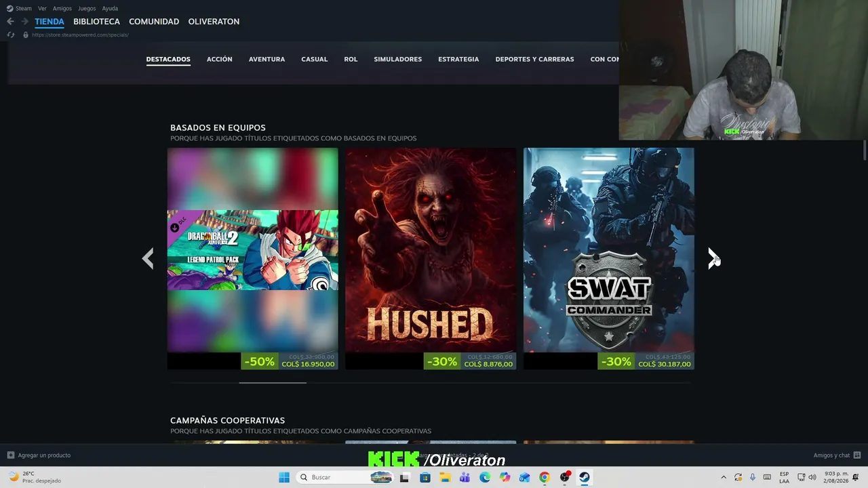Switch to the TIENDA section
Viewport: 868px width, 488px height.
[x=50, y=22]
